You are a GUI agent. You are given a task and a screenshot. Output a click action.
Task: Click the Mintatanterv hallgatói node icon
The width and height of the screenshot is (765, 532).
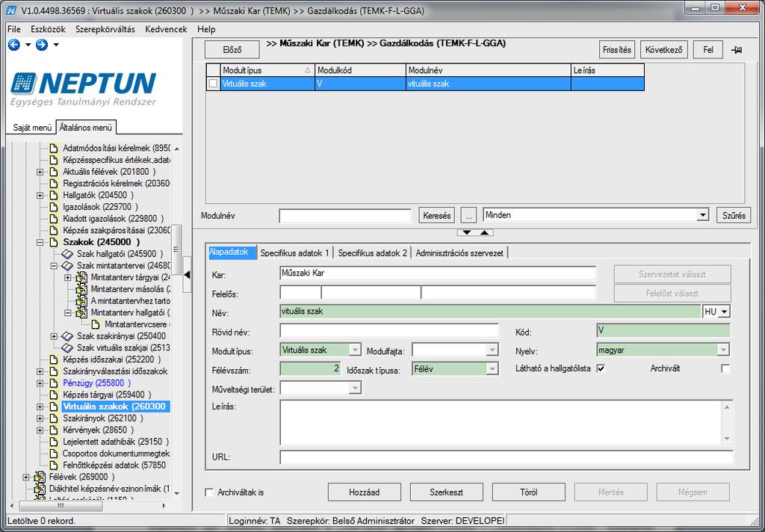pos(81,313)
